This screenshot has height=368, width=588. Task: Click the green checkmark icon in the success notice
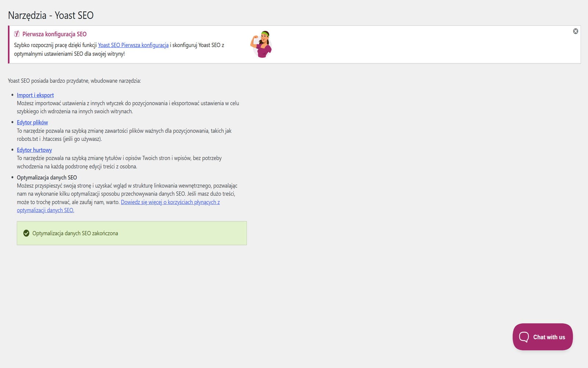click(26, 233)
